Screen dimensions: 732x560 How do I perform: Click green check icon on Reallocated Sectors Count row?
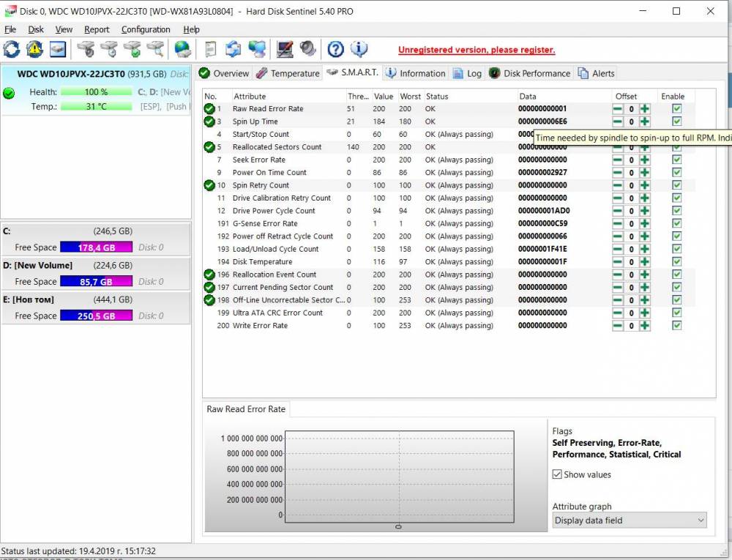209,147
